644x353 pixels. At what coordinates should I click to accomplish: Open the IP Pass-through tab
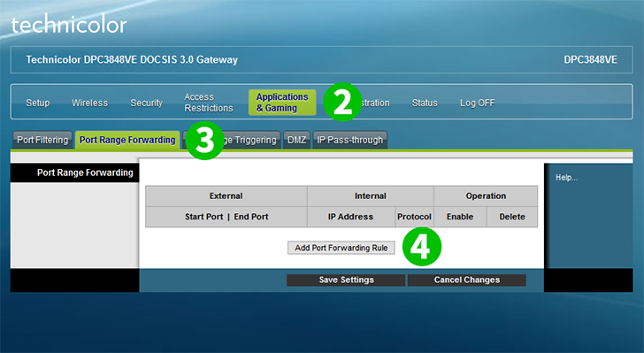(350, 140)
